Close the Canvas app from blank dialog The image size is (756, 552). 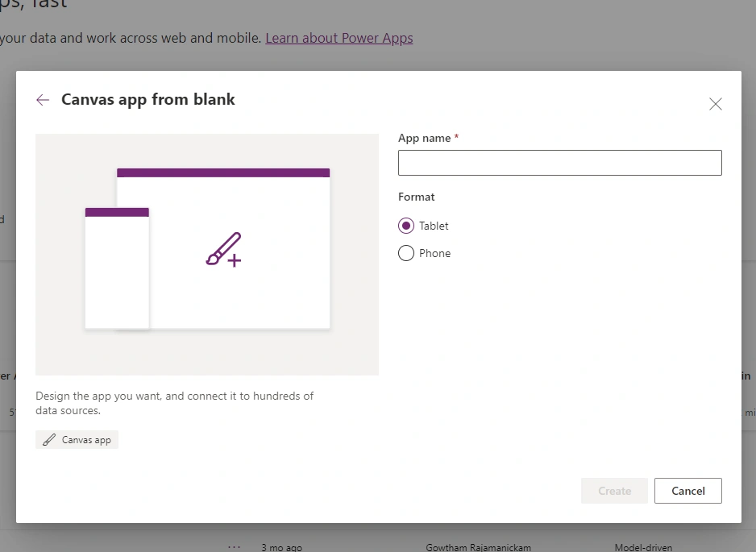716,104
